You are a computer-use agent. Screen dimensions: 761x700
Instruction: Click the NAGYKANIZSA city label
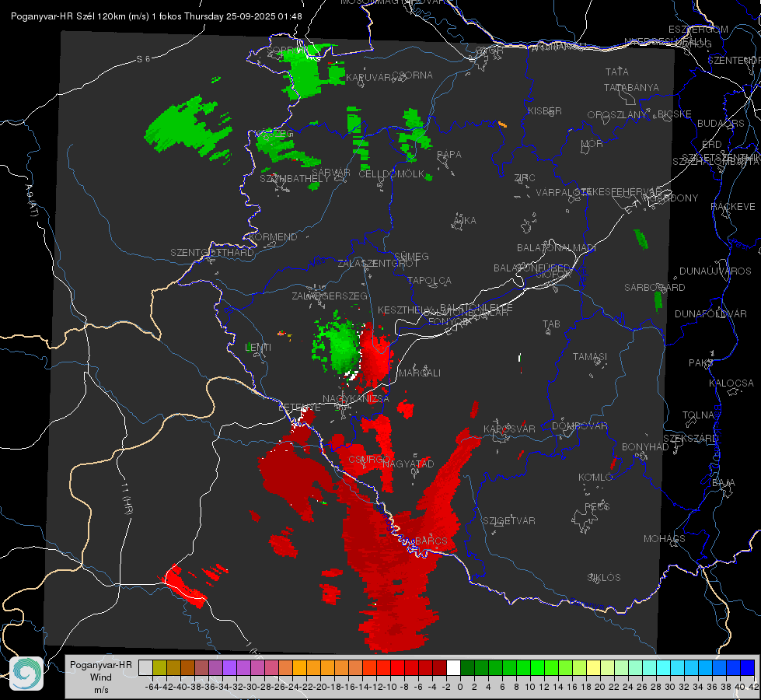(x=356, y=398)
